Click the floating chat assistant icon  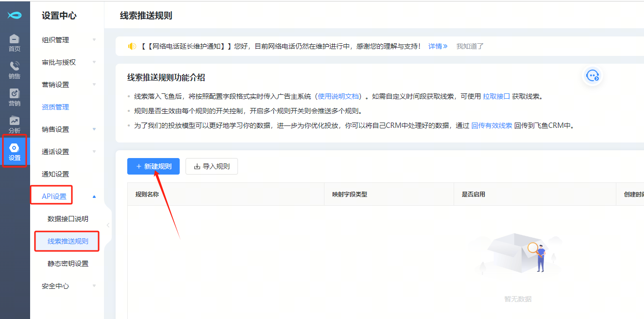[x=593, y=76]
